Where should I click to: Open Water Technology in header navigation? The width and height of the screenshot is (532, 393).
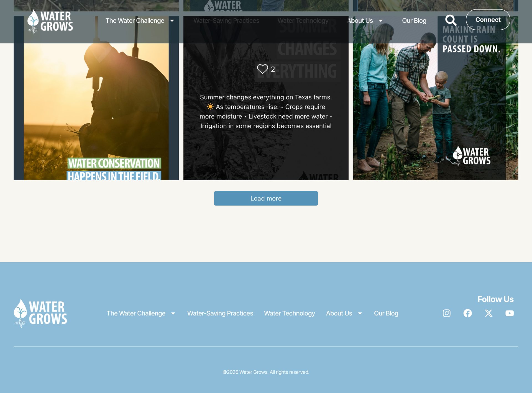coord(303,21)
